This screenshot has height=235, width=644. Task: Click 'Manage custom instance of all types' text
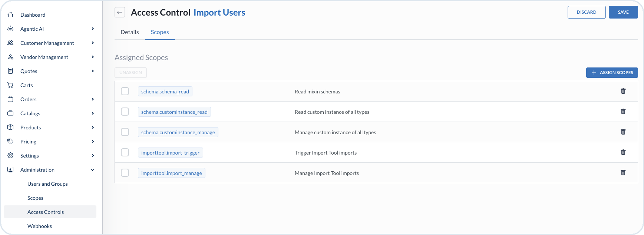pos(335,132)
